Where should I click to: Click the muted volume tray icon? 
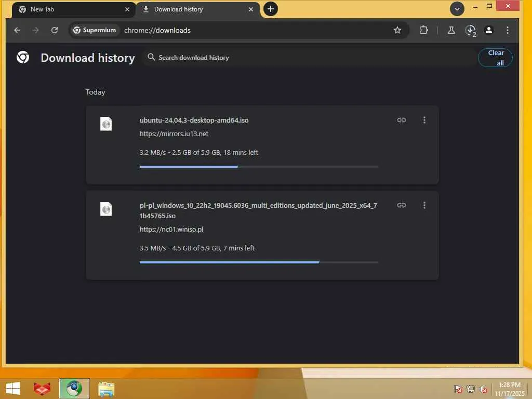click(483, 389)
